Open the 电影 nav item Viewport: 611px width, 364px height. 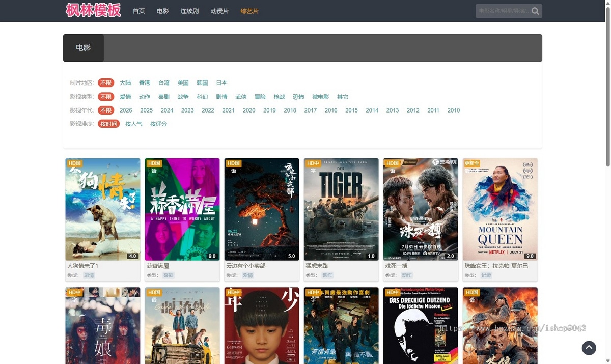[x=162, y=11]
